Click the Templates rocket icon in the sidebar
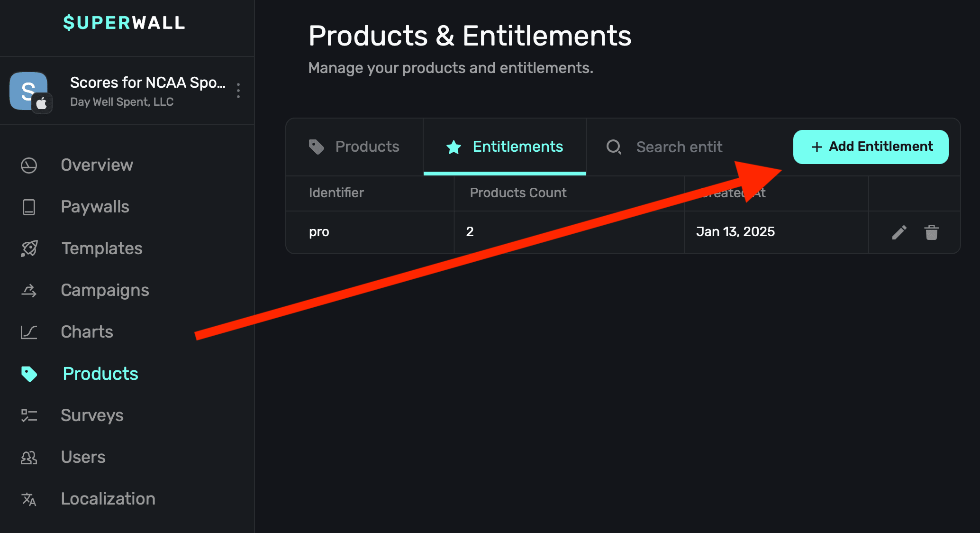The height and width of the screenshot is (533, 980). (x=29, y=248)
